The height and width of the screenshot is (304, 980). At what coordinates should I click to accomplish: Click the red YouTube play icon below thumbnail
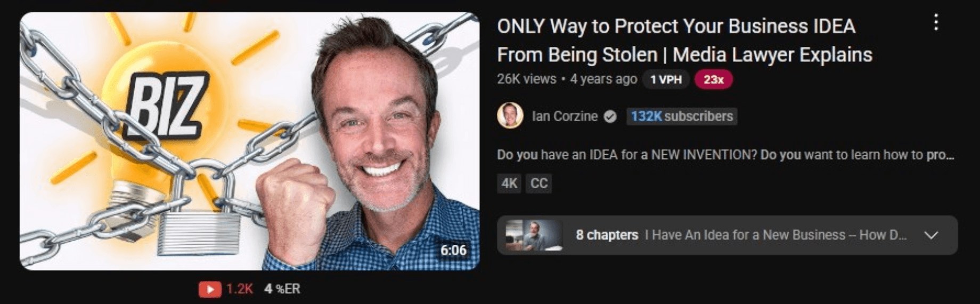tap(210, 289)
